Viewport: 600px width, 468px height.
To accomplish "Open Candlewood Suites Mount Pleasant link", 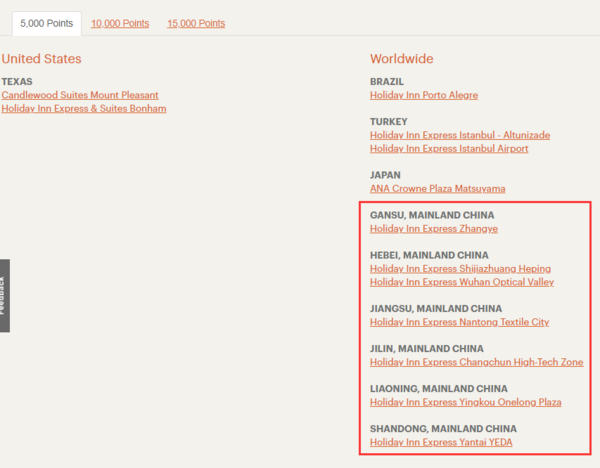I will tap(80, 95).
